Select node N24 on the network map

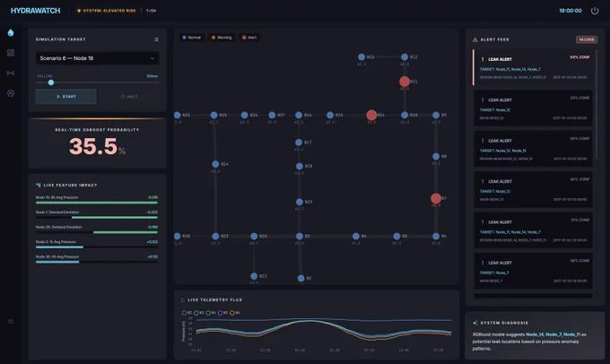[x=215, y=164]
